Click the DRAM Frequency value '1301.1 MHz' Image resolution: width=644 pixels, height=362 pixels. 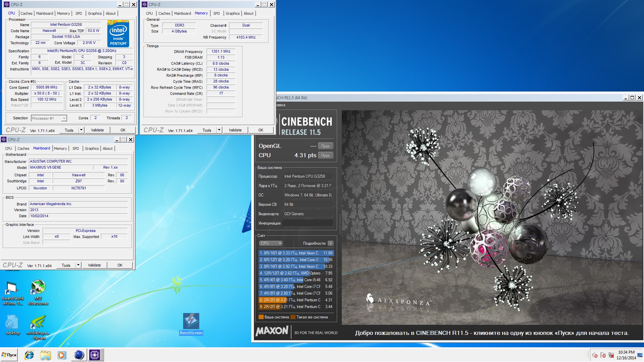(221, 51)
